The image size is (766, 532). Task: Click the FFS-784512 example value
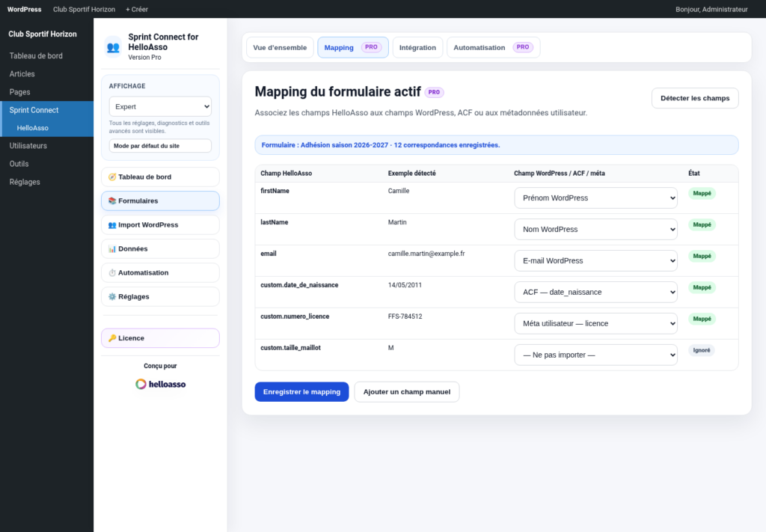pyautogui.click(x=405, y=317)
